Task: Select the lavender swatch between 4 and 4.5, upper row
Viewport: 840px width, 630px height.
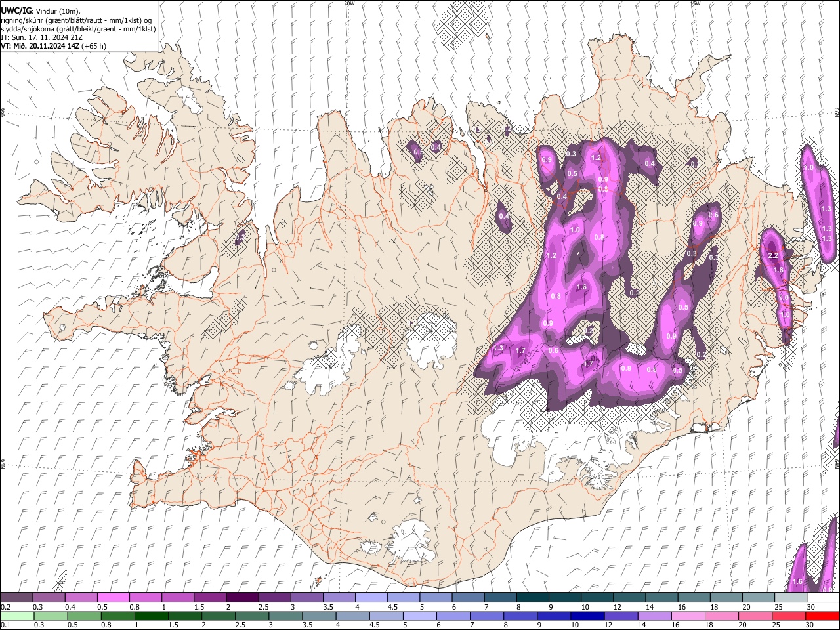Action: tap(371, 597)
